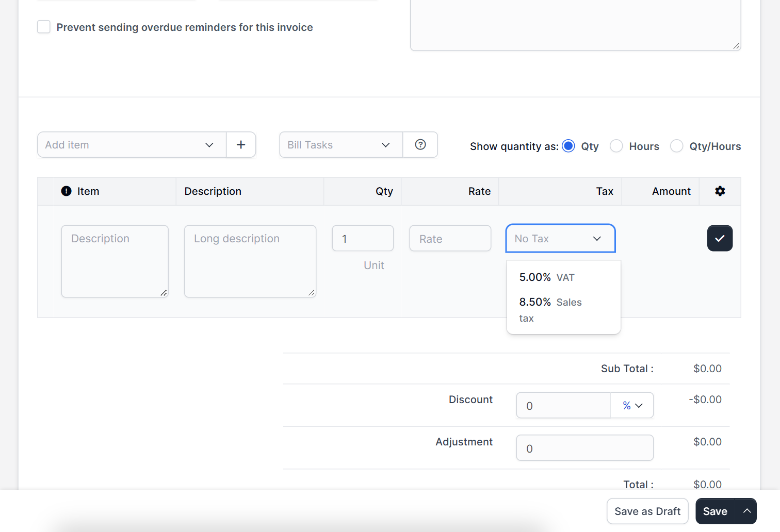
Task: Select the Qty quantity radio option
Action: (x=568, y=146)
